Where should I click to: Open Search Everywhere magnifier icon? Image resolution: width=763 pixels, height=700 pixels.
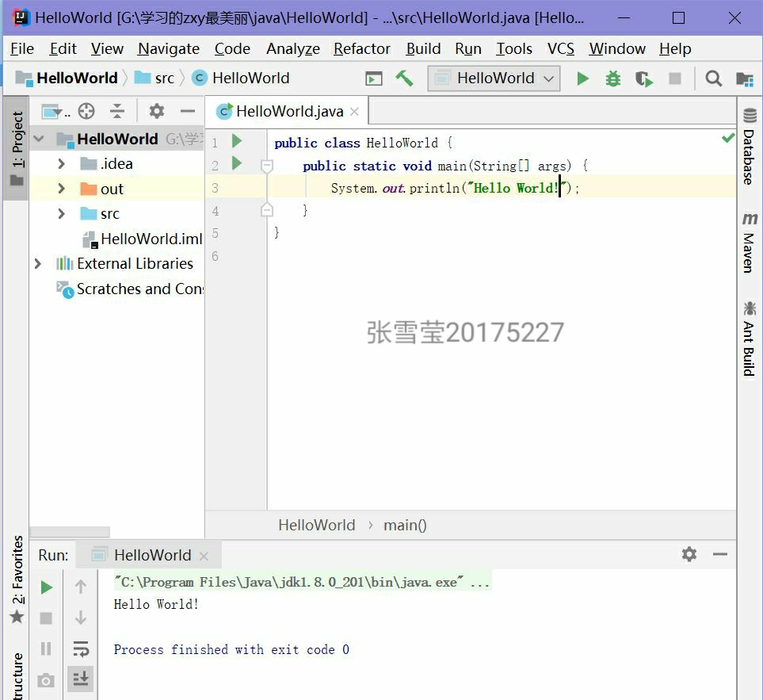[x=713, y=78]
